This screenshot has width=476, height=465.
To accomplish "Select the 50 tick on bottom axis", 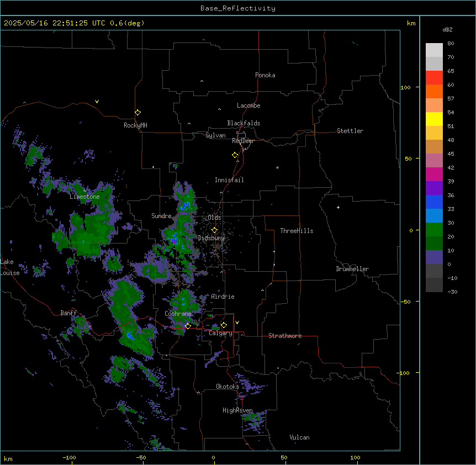I will [284, 457].
